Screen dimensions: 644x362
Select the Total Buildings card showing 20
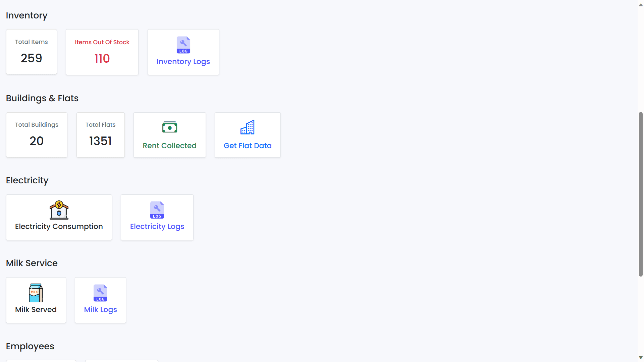click(x=37, y=135)
